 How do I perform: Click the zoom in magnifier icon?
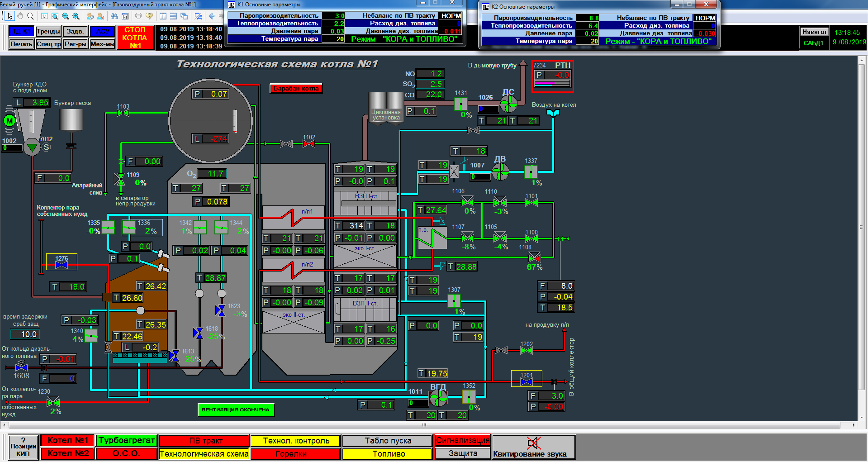76,16
